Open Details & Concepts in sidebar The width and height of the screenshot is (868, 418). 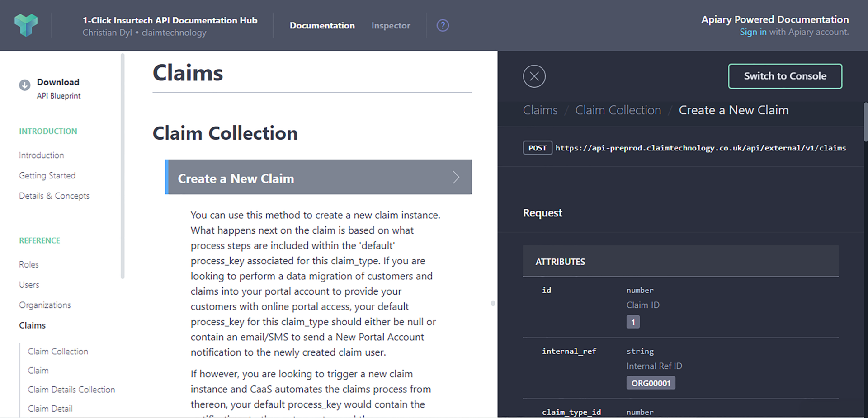pyautogui.click(x=54, y=196)
